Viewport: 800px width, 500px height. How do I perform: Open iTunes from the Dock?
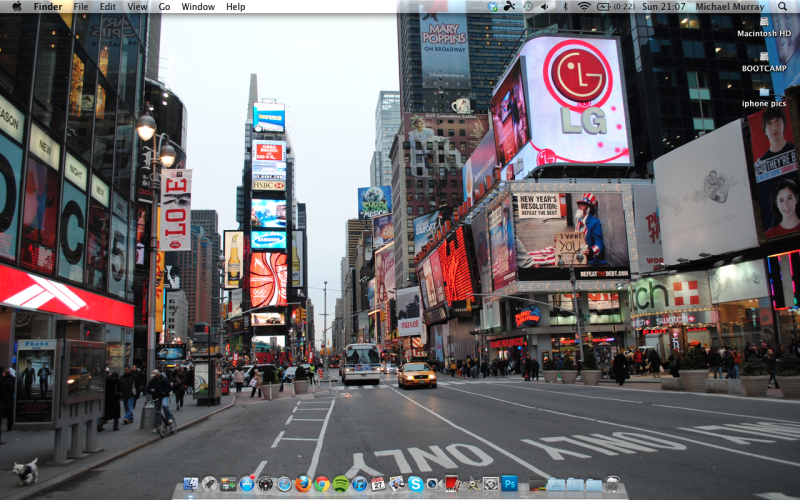(359, 483)
